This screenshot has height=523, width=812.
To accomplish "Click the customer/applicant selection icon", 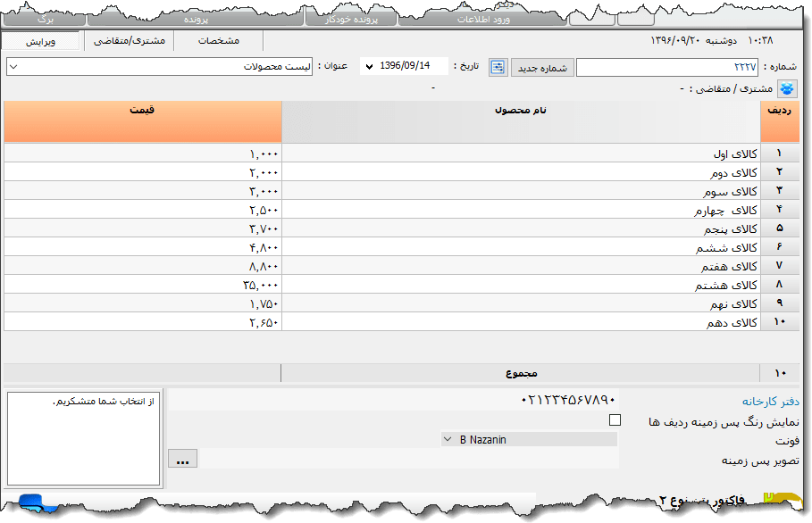I will click(x=788, y=88).
